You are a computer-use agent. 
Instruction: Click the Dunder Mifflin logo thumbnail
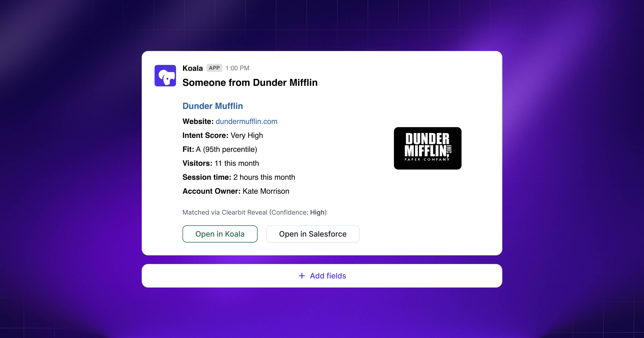[x=428, y=148]
